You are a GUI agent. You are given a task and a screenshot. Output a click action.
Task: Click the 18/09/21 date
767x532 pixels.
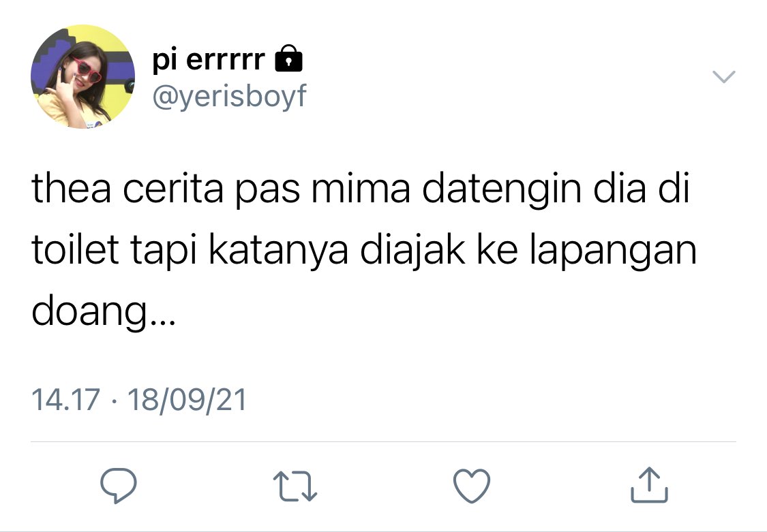[x=187, y=400]
